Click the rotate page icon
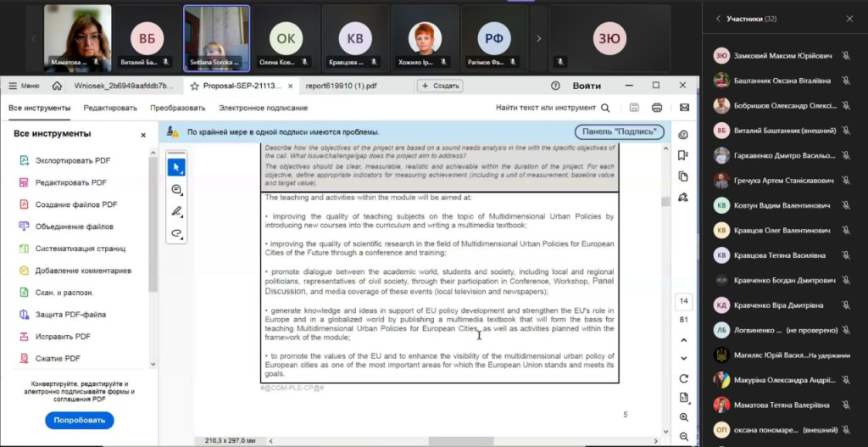Viewport: 868px width, 447px height. click(684, 379)
